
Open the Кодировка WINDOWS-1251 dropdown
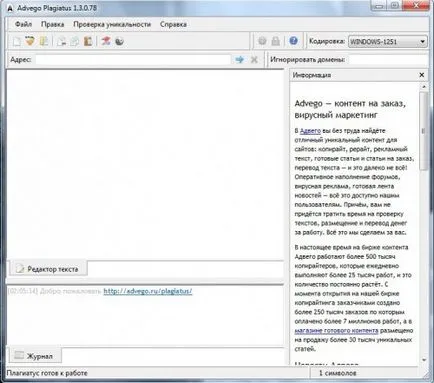pos(388,42)
